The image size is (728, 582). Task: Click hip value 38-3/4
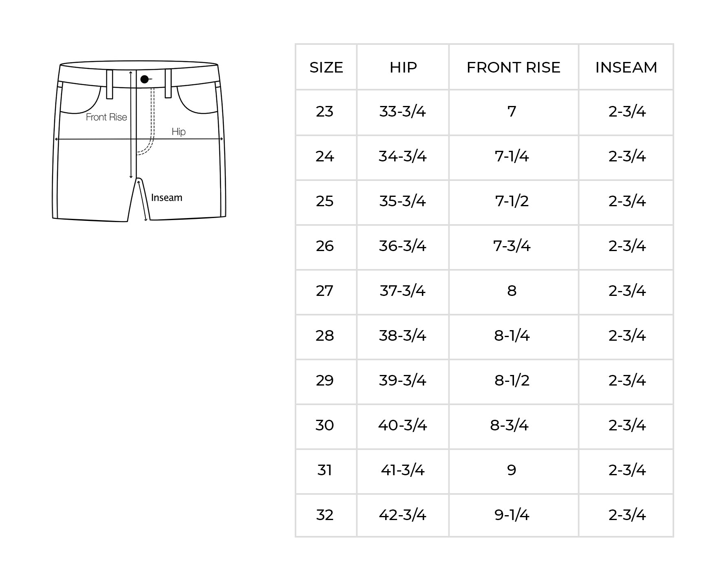pyautogui.click(x=402, y=335)
